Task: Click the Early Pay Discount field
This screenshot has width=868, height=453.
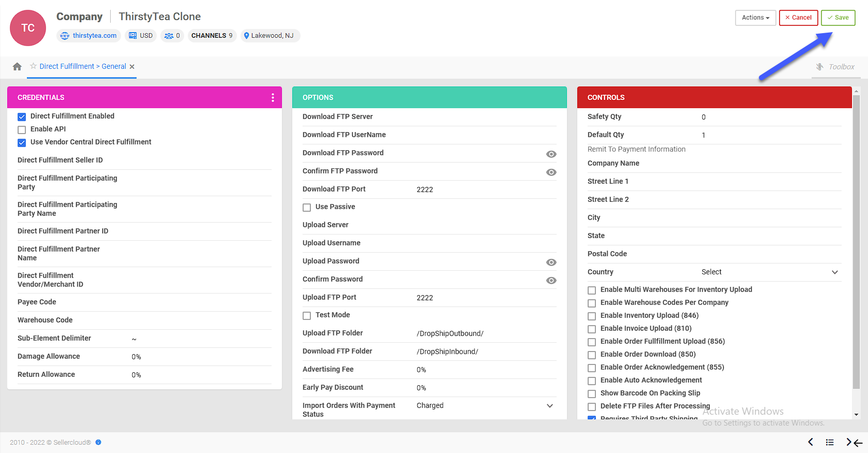Action: [486, 388]
